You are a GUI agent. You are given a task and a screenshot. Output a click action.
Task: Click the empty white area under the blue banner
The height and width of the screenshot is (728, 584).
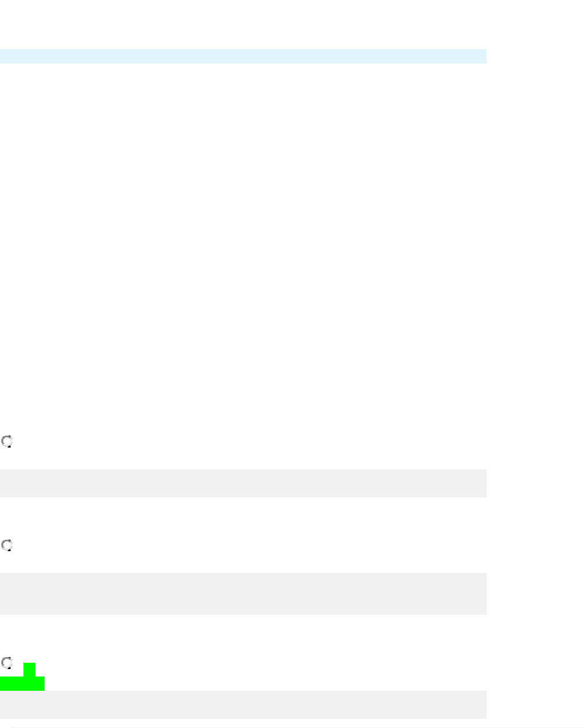click(243, 229)
